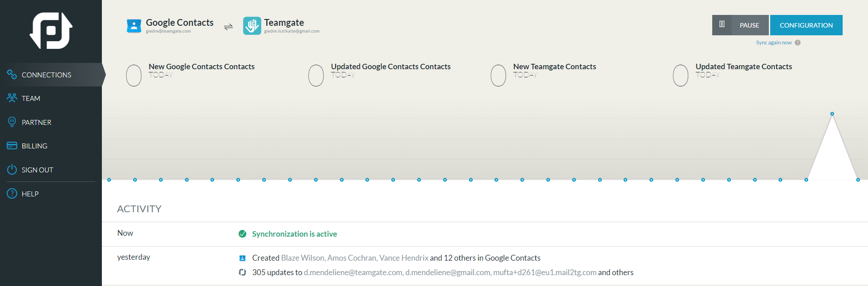Click the green checkmark next to Synchronization is active

pyautogui.click(x=242, y=234)
